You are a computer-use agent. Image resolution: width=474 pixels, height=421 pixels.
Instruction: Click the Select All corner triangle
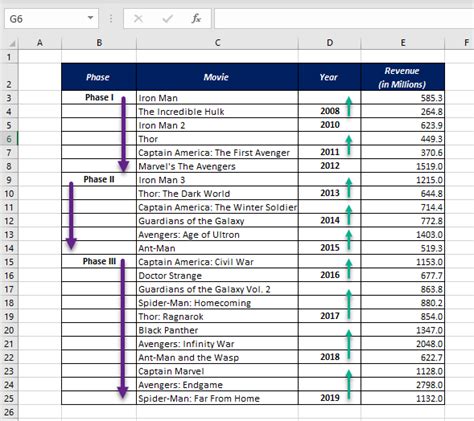click(12, 44)
